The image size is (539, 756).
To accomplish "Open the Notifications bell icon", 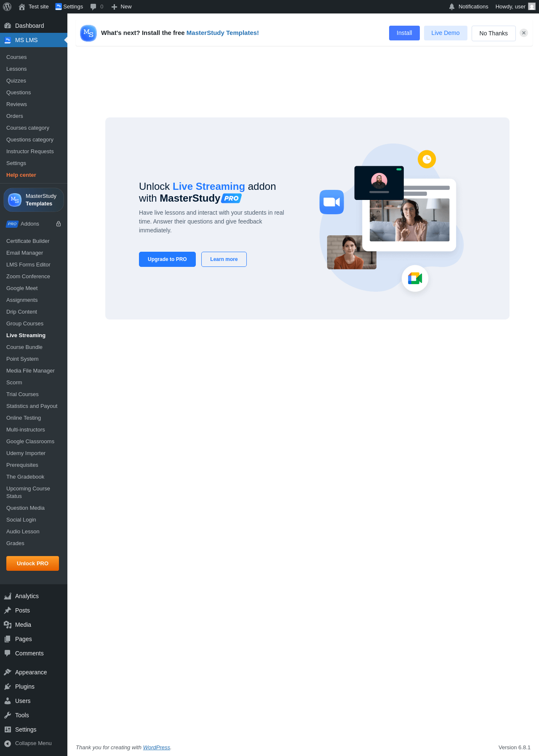I will pos(452,7).
